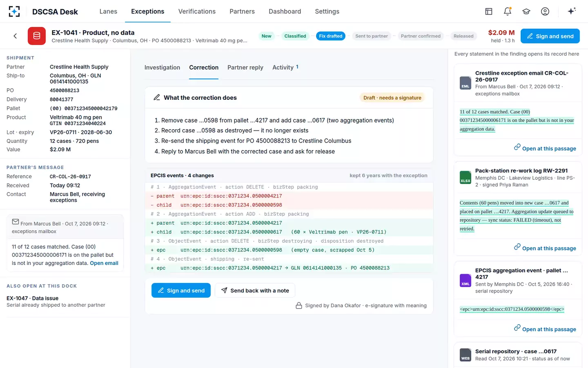Click the Released status step
The width and height of the screenshot is (588, 368).
[x=463, y=36]
